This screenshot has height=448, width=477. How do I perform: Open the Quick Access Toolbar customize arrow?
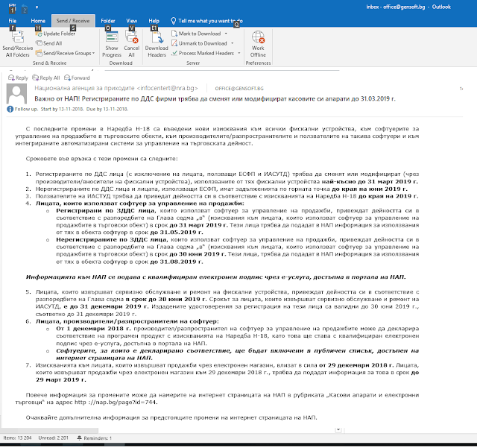(37, 7)
